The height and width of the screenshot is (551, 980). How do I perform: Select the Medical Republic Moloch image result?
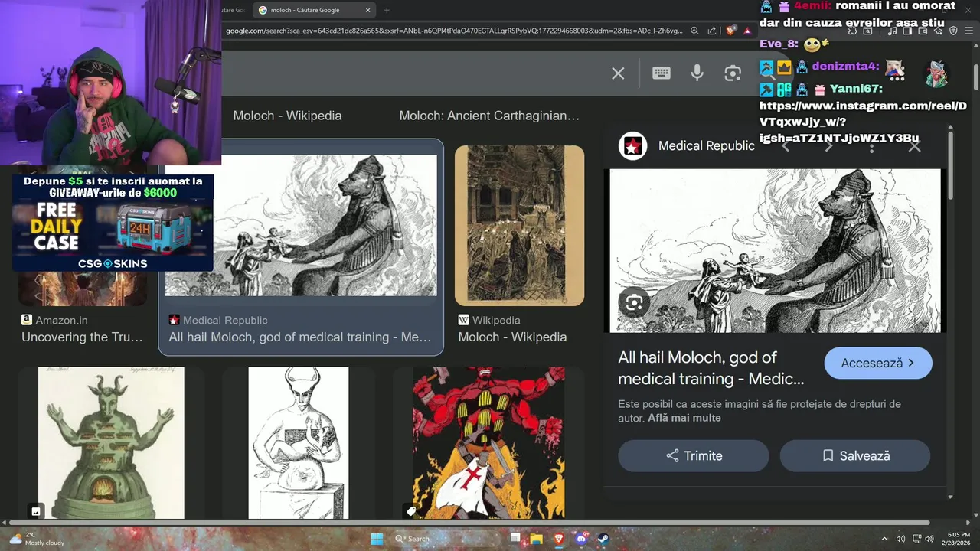(301, 225)
